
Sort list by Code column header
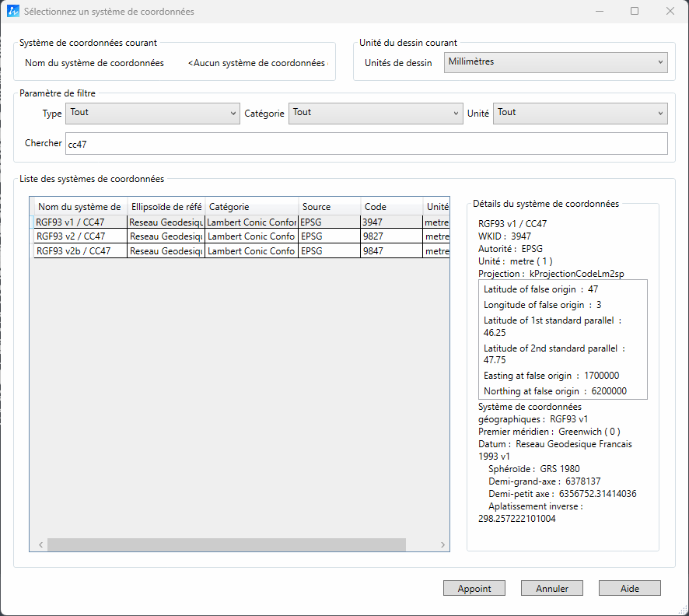pos(391,207)
